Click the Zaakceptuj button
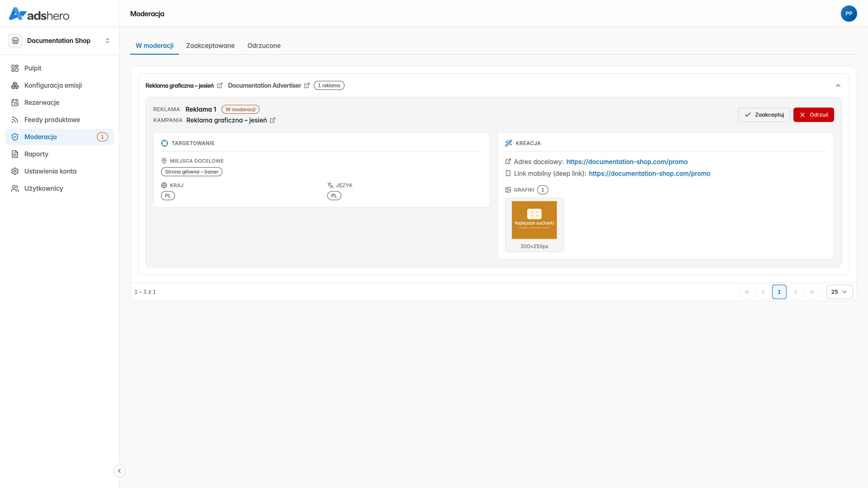This screenshot has width=868, height=488. 764,115
